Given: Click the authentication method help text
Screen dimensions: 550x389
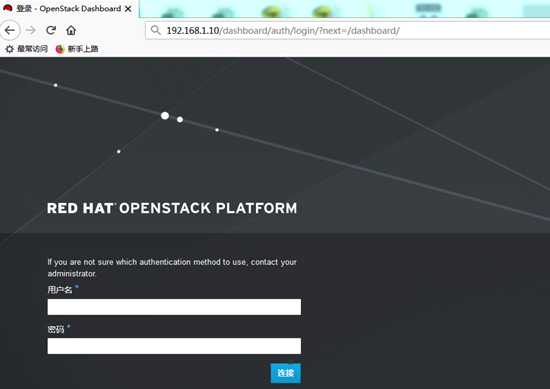Looking at the screenshot, I should (172, 268).
